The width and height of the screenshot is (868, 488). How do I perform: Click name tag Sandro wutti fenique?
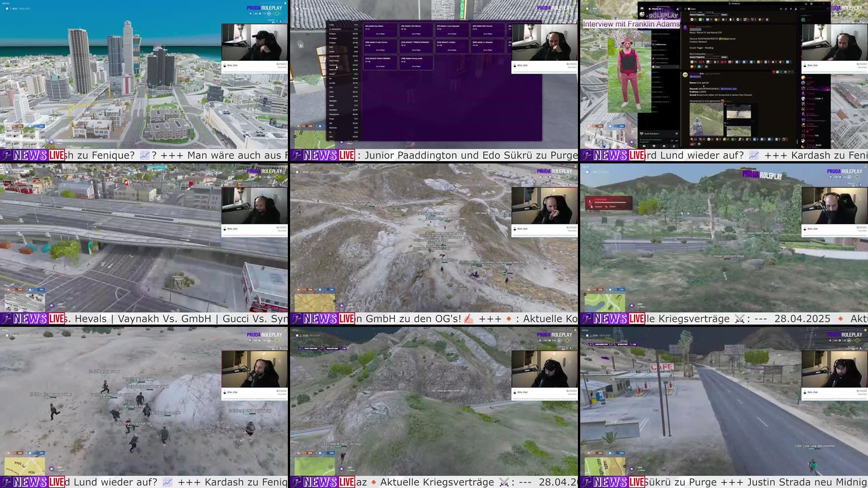coord(725,256)
